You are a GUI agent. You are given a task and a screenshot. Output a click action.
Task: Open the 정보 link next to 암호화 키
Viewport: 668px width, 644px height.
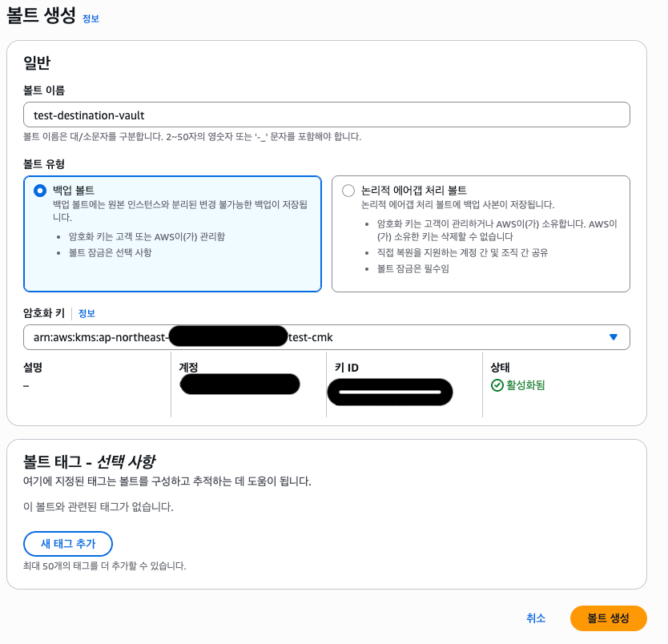[87, 313]
